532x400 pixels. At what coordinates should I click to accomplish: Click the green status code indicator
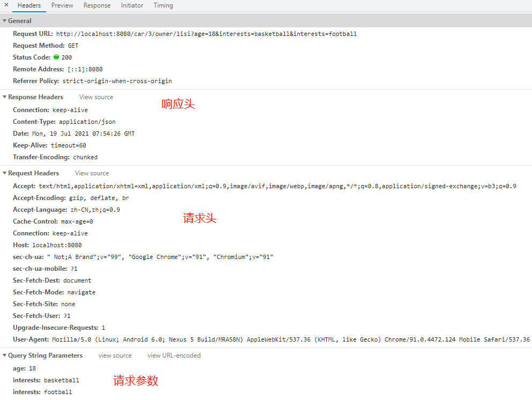click(x=56, y=57)
